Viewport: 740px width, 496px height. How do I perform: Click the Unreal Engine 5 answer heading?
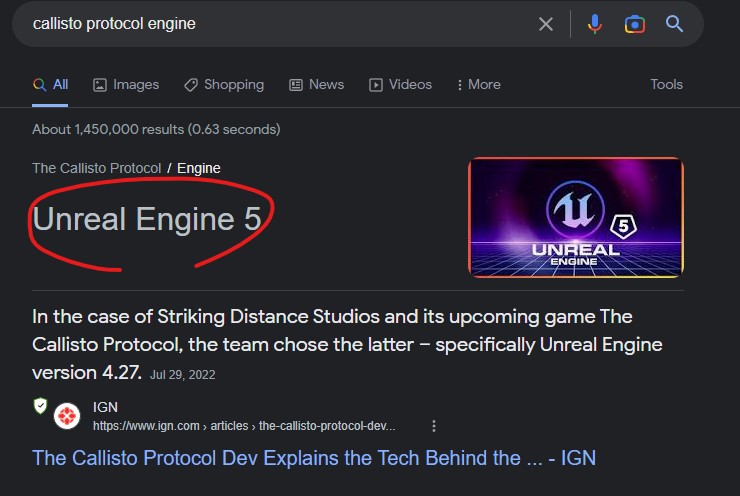pyautogui.click(x=147, y=219)
